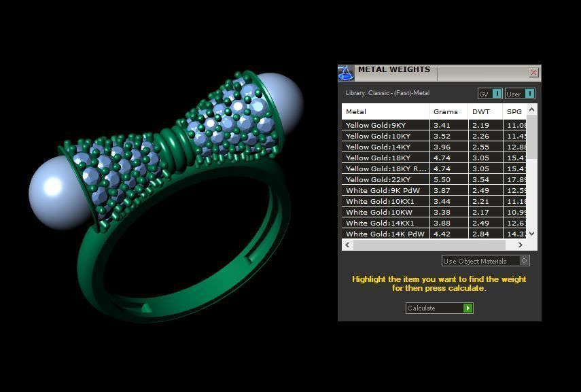Click the 4.42 grams value
The width and height of the screenshot is (581, 392).
(442, 234)
